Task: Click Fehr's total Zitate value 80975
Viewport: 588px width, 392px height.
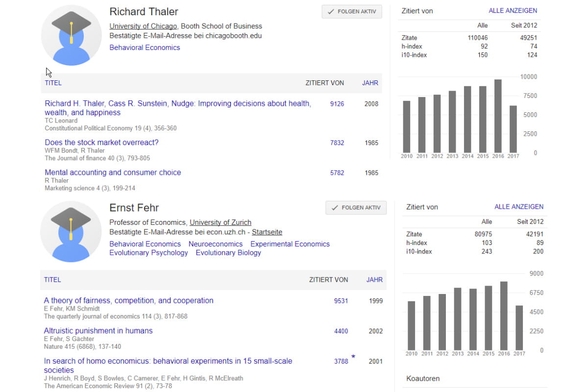Action: coord(483,234)
